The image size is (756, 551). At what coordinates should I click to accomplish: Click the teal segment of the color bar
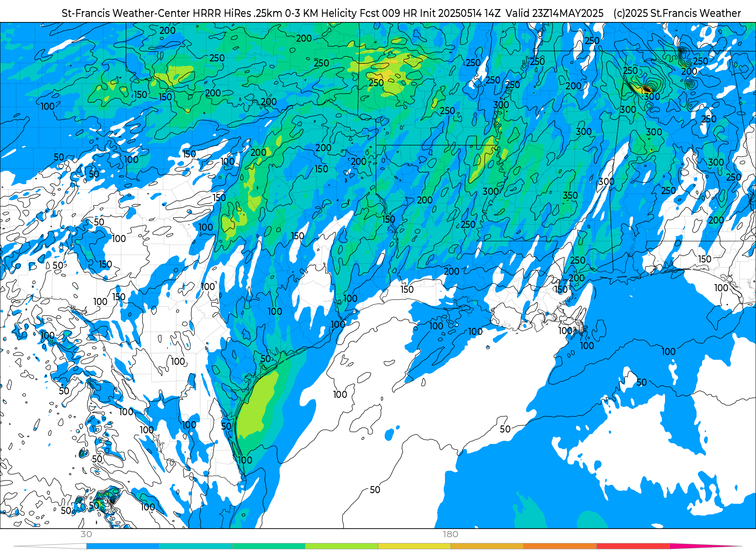pos(196,546)
